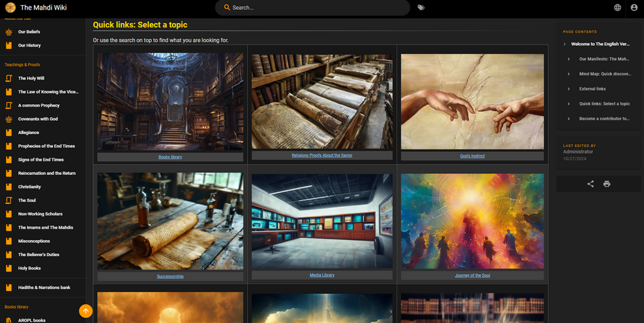This screenshot has height=323, width=644.
Task: Click the icon beside A common Prophecy
Action: (x=8, y=106)
